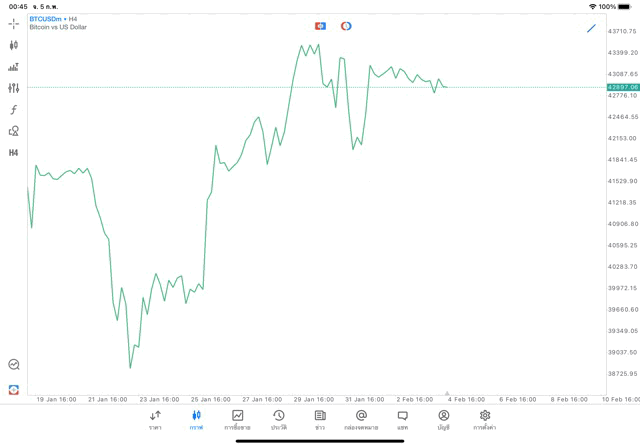The height and width of the screenshot is (447, 640).
Task: Select the crosshair tool in left sidebar
Action: pyautogui.click(x=14, y=23)
